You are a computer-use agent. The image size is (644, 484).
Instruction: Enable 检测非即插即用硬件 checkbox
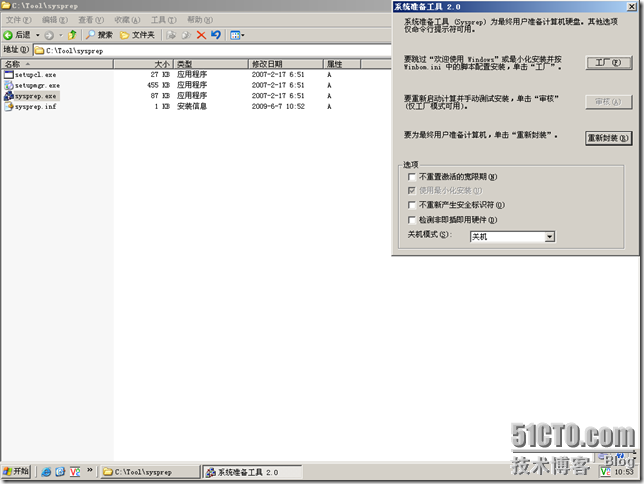coord(412,220)
